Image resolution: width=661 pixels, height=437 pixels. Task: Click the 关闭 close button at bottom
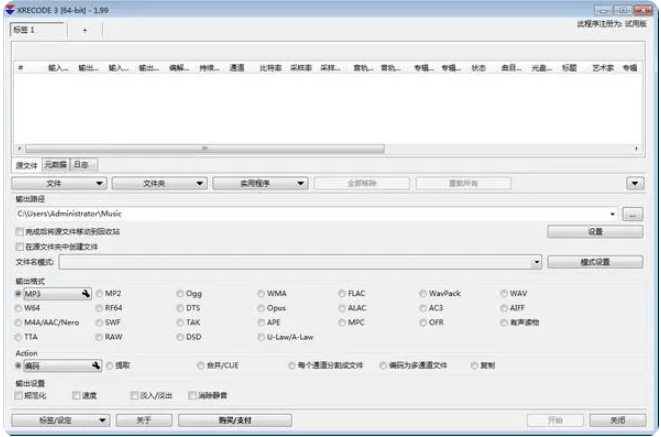pos(618,420)
